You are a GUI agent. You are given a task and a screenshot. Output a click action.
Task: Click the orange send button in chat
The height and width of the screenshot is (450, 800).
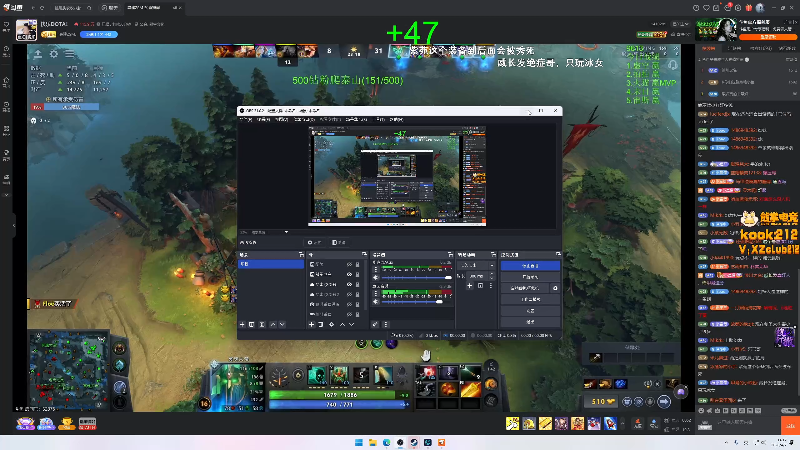[790, 425]
